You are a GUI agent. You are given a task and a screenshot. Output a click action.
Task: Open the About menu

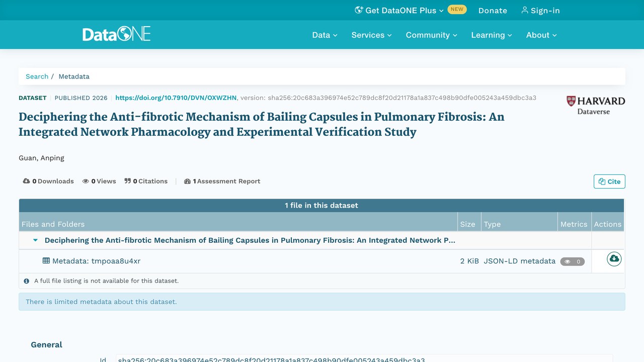[x=541, y=35]
